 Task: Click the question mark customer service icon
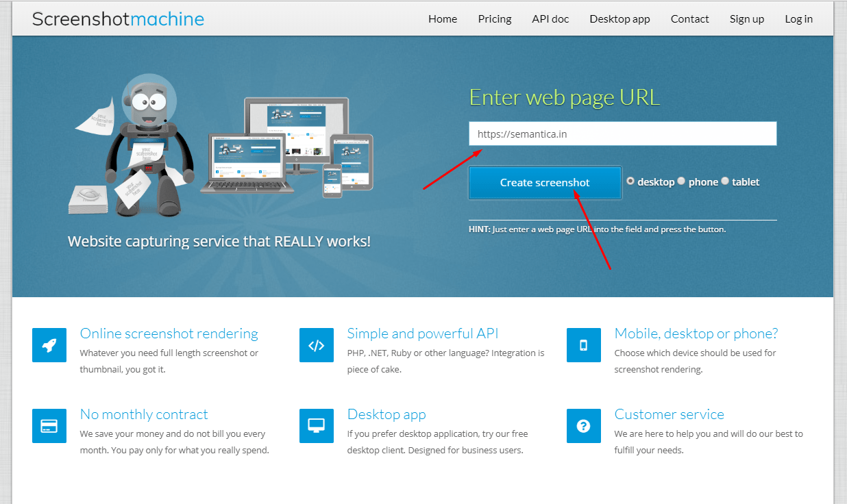584,426
